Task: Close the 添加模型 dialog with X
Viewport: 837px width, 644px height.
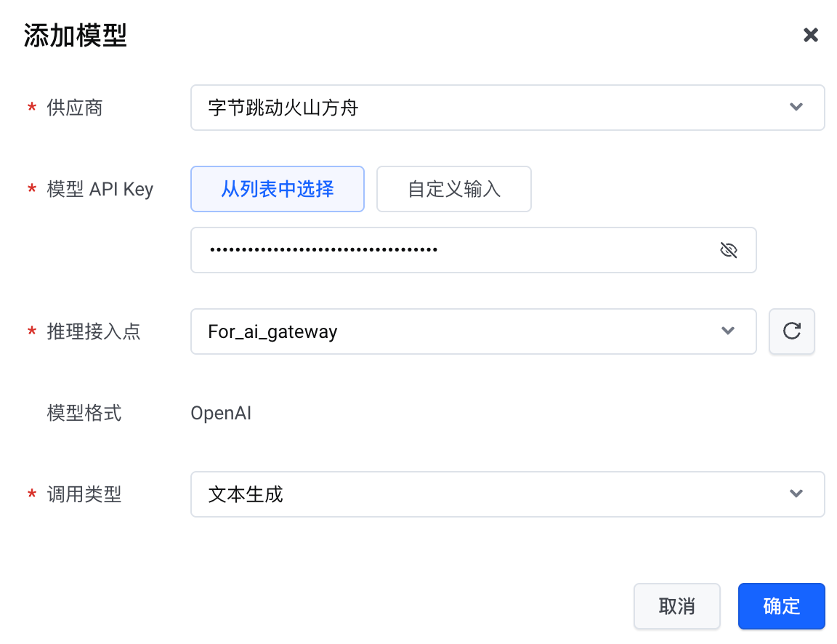Action: coord(810,35)
